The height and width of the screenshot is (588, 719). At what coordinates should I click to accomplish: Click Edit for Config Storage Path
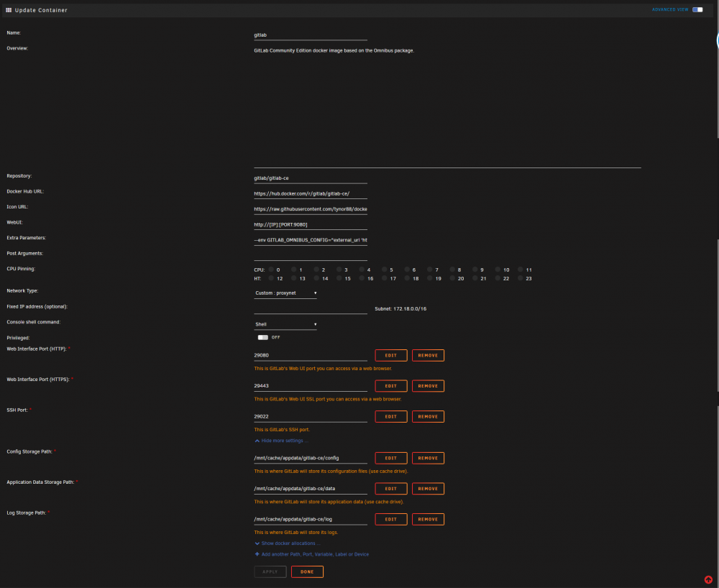click(390, 459)
